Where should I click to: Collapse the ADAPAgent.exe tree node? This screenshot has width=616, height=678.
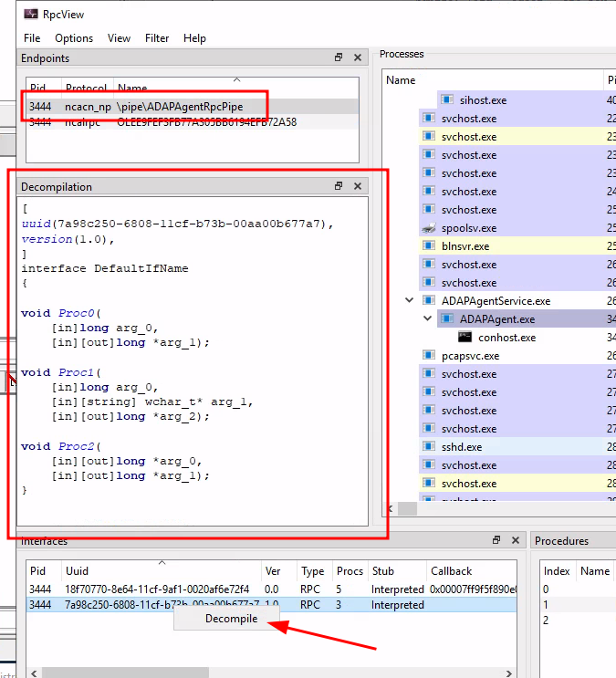[x=427, y=318]
